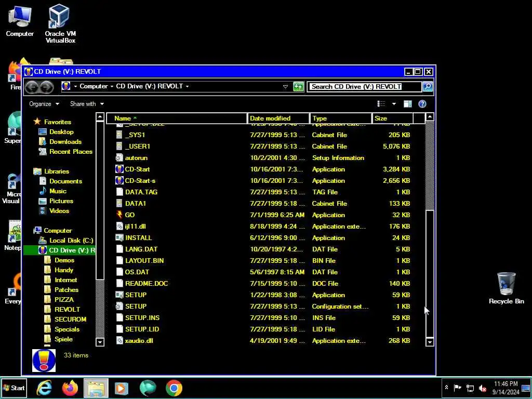
Task: Select the DATA.TAG file
Action: 141,192
